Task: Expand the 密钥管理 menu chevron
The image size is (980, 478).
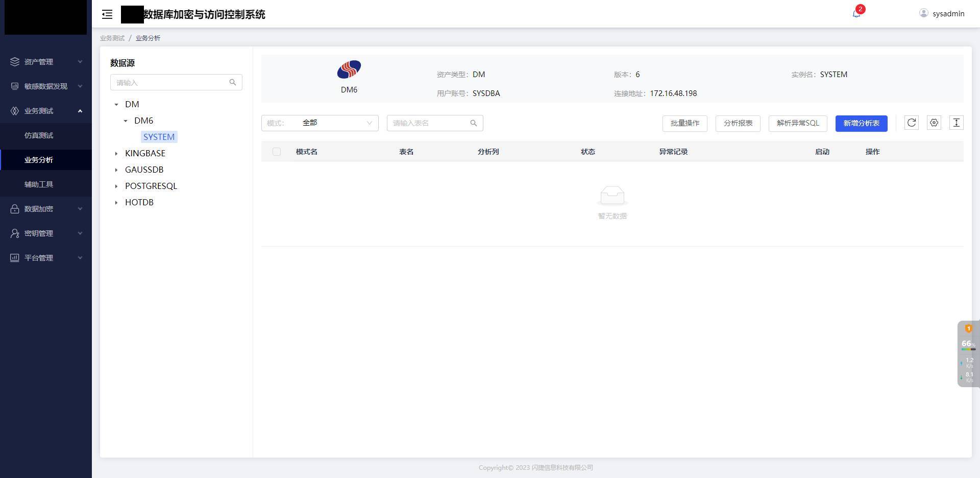Action: point(80,233)
